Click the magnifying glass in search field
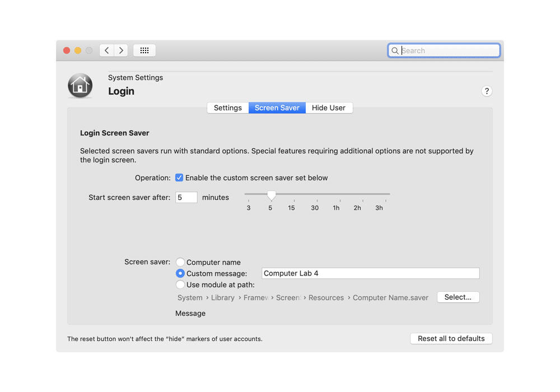This screenshot has width=560, height=392. pyautogui.click(x=395, y=51)
